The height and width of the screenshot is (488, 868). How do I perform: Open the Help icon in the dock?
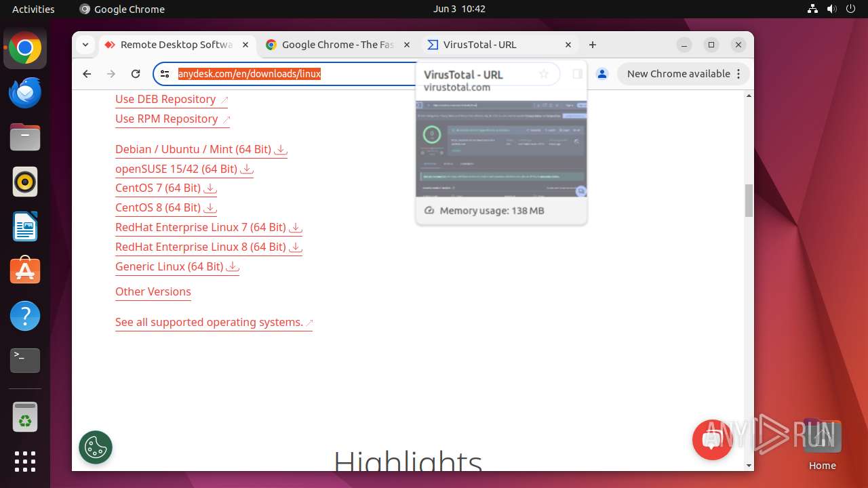pyautogui.click(x=25, y=316)
